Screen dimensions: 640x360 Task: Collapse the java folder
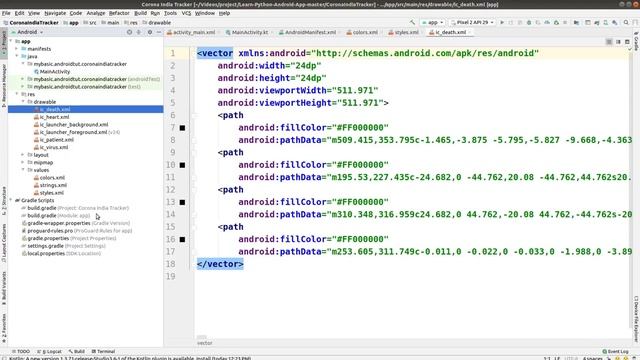point(17,56)
